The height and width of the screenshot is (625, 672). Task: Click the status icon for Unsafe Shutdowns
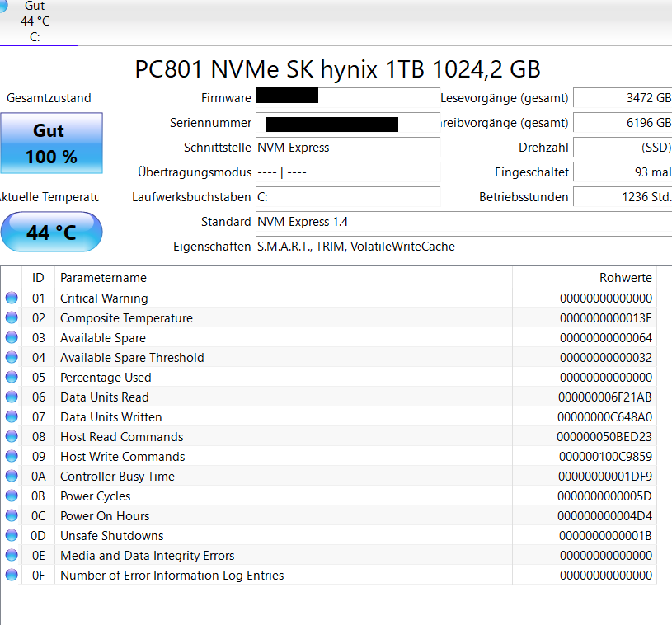tap(12, 535)
